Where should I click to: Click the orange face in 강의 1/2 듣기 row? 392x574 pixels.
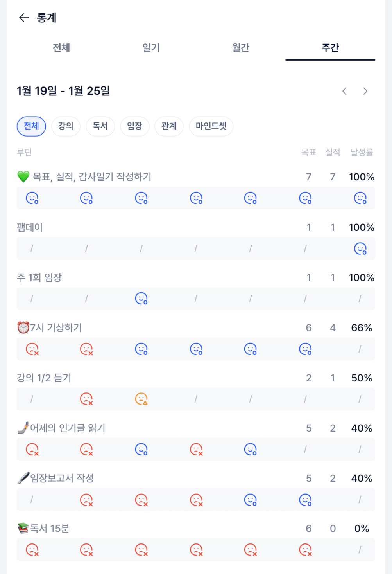point(141,399)
